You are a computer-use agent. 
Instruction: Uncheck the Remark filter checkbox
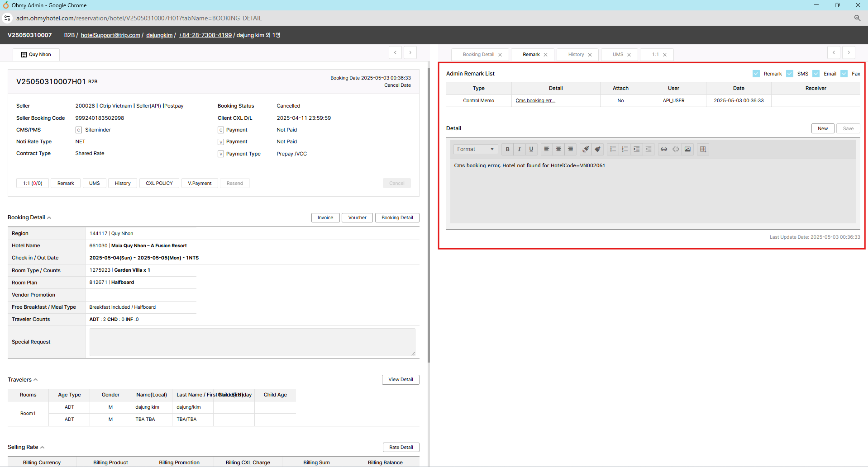[756, 74]
